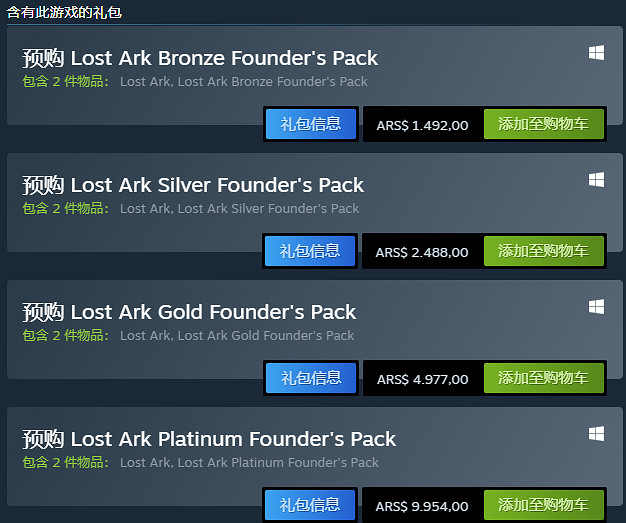Screen dimensions: 626x523
Task: Click the ARS$ 9.954,00 price label
Action: (x=422, y=506)
